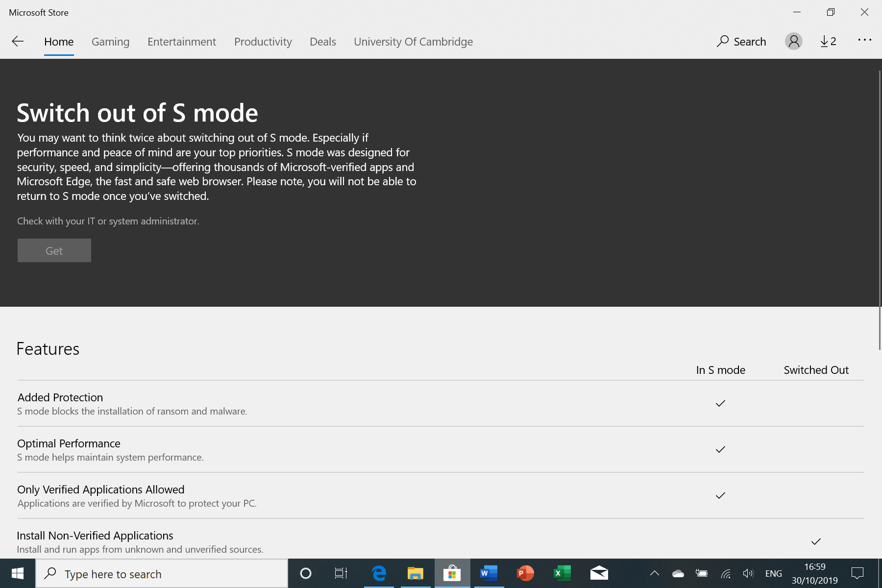The height and width of the screenshot is (588, 882).
Task: Select Only Verified Applications Allowed title
Action: 101,490
